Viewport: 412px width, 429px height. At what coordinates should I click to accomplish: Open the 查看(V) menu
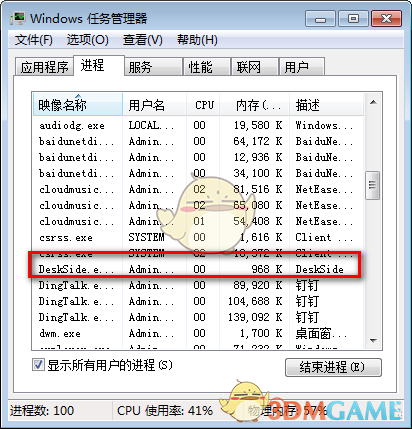[x=143, y=40]
